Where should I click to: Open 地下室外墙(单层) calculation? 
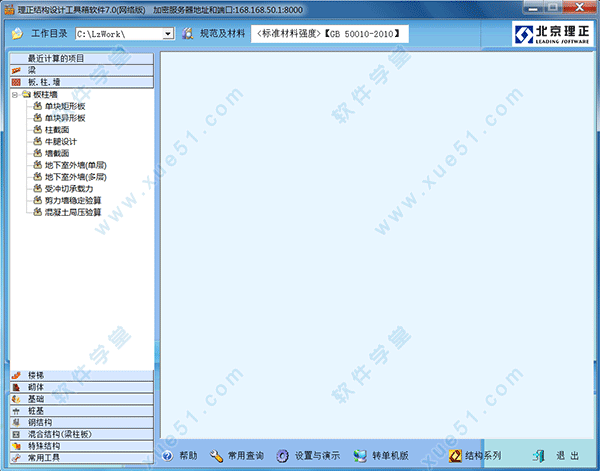tap(76, 166)
